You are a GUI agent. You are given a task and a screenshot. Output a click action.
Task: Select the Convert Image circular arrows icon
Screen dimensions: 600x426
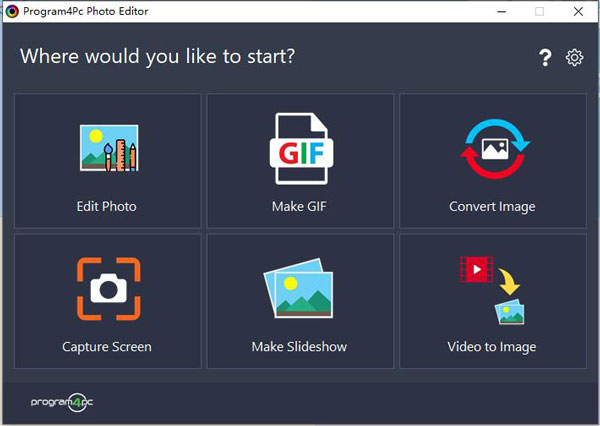[x=495, y=149]
